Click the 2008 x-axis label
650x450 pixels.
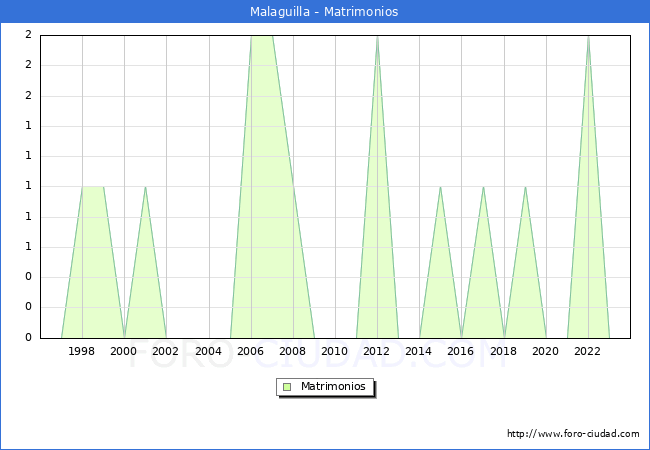click(x=293, y=351)
